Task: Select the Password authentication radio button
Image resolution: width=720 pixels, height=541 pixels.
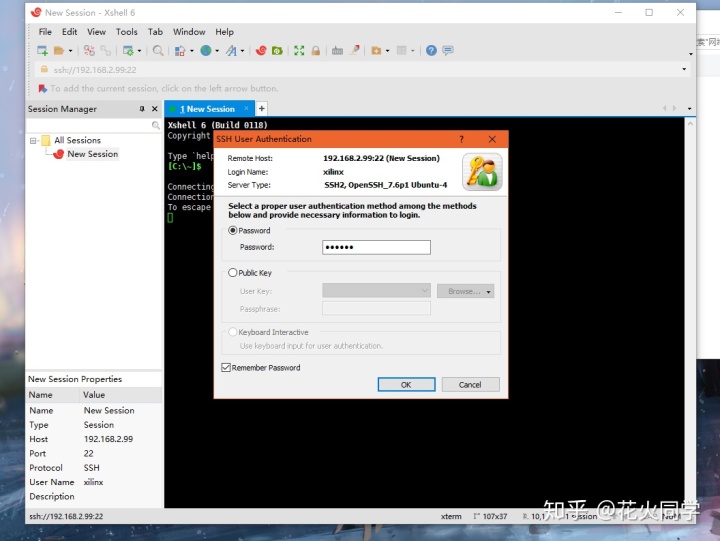Action: [233, 231]
